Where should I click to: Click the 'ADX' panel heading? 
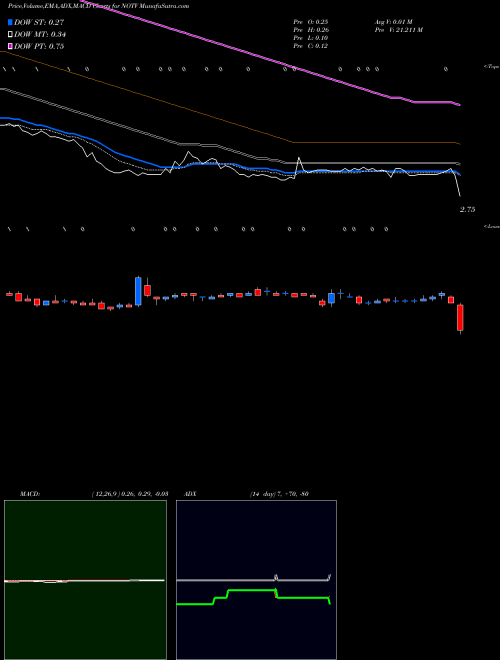tap(191, 494)
